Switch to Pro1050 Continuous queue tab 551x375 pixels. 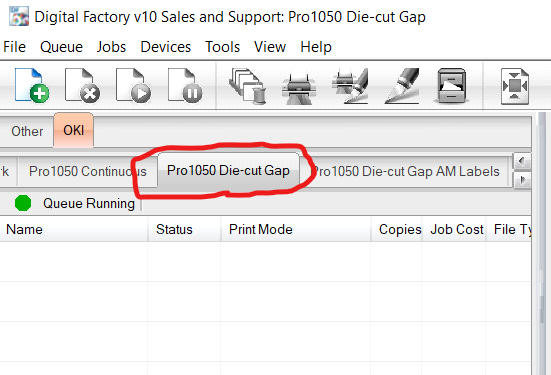(87, 172)
